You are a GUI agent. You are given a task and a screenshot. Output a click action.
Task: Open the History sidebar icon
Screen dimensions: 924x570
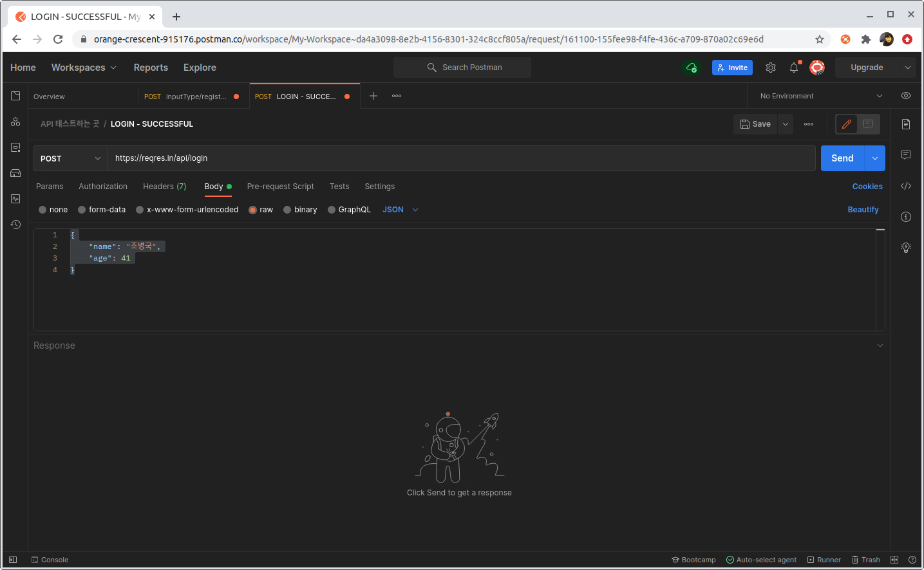point(15,225)
